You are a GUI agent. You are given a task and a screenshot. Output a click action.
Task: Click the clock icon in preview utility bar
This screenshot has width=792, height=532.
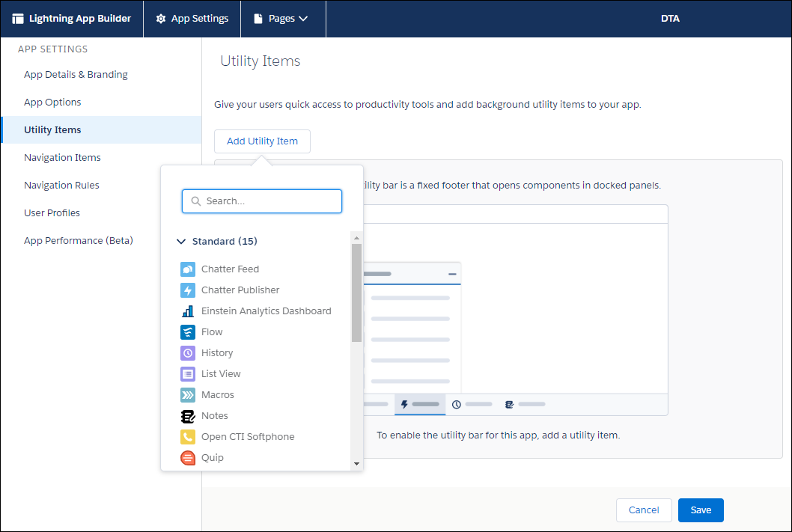click(456, 404)
